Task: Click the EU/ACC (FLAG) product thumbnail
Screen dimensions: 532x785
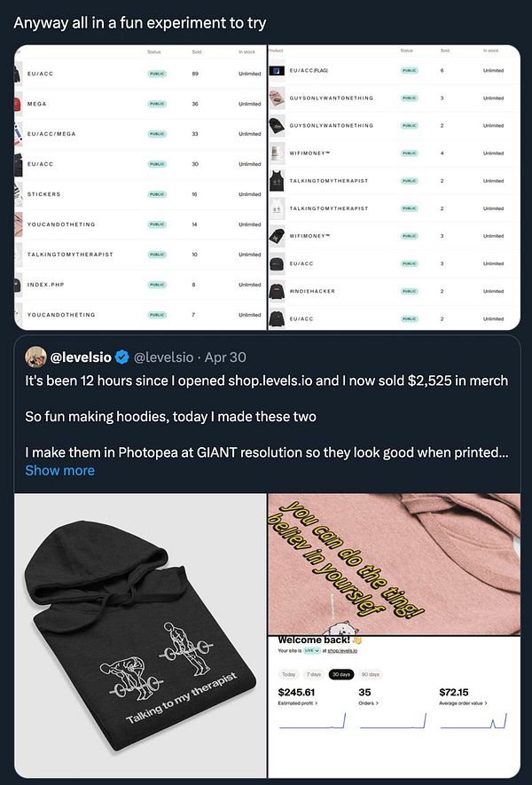Action: point(277,71)
